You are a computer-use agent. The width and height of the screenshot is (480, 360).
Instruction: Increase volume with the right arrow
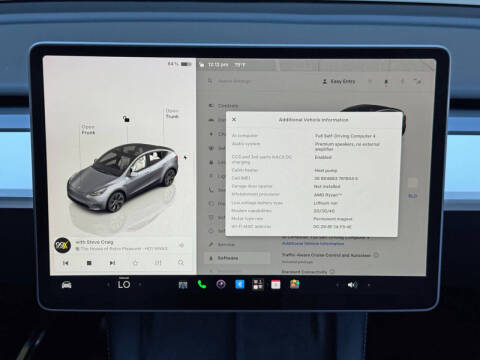[369, 285]
